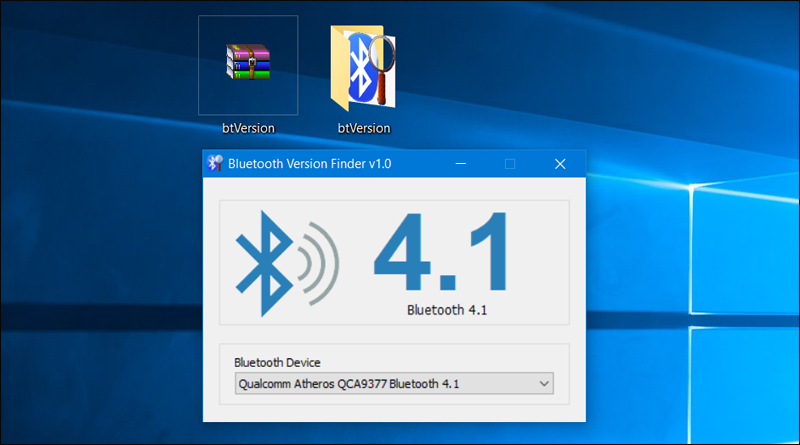
Task: Click the Bluetooth Version Finder title bar icon
Action: pyautogui.click(x=215, y=163)
